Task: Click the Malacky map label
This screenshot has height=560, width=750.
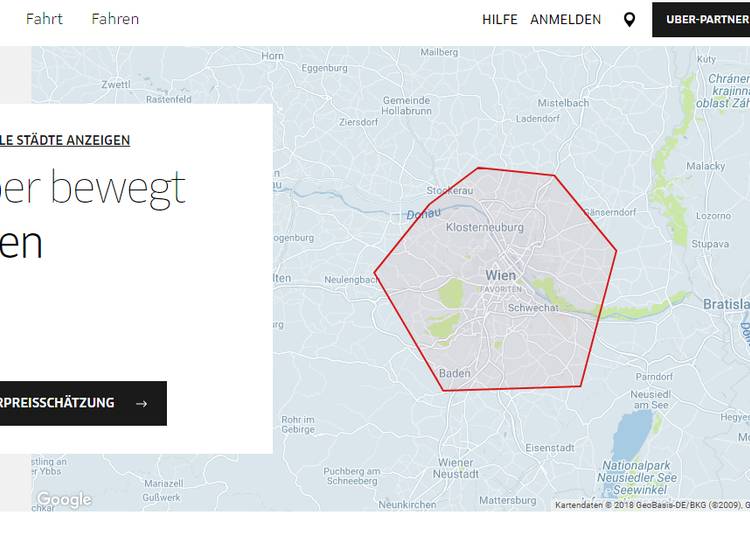Action: click(x=706, y=166)
